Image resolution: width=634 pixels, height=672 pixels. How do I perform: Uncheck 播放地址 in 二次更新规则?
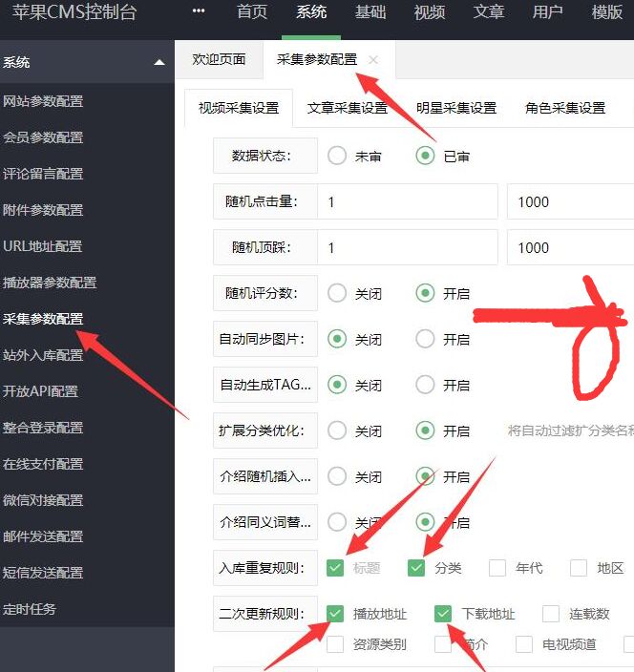335,614
